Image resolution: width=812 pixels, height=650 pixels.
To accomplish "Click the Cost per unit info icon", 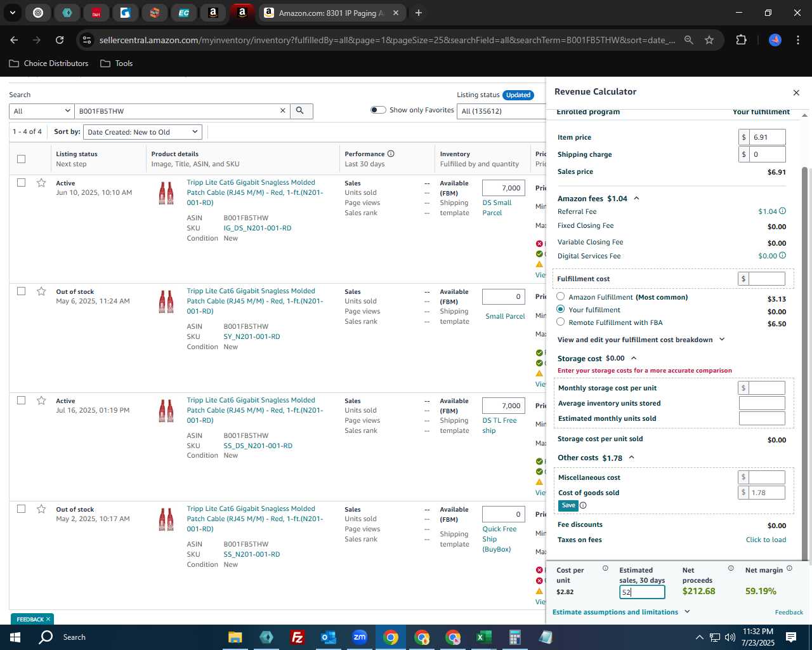I will click(x=605, y=569).
